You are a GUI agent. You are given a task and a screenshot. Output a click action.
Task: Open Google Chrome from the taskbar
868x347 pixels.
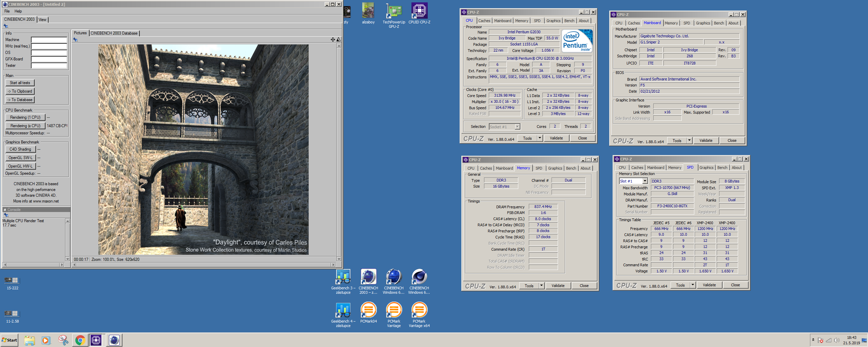pyautogui.click(x=80, y=340)
